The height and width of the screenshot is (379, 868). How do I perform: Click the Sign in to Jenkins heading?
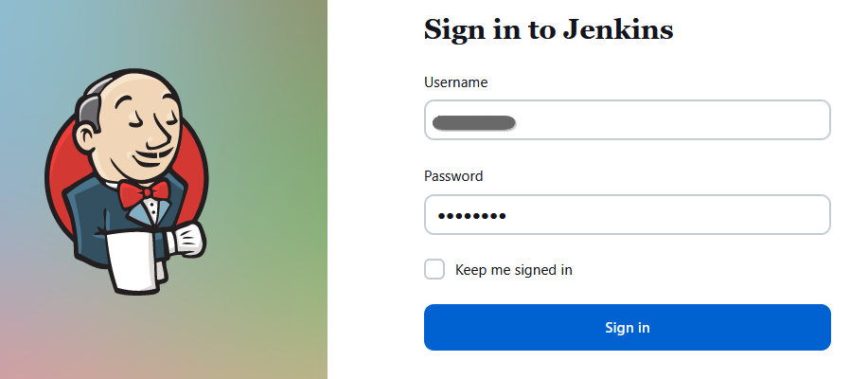pos(549,29)
